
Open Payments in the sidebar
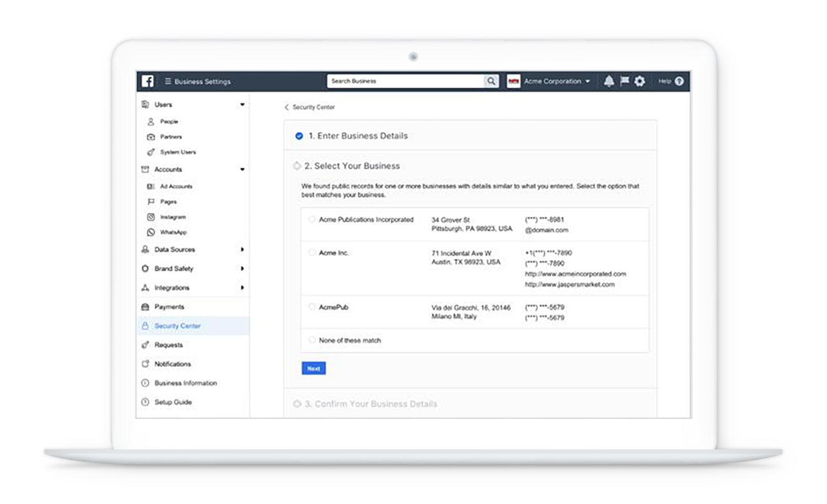coord(169,307)
